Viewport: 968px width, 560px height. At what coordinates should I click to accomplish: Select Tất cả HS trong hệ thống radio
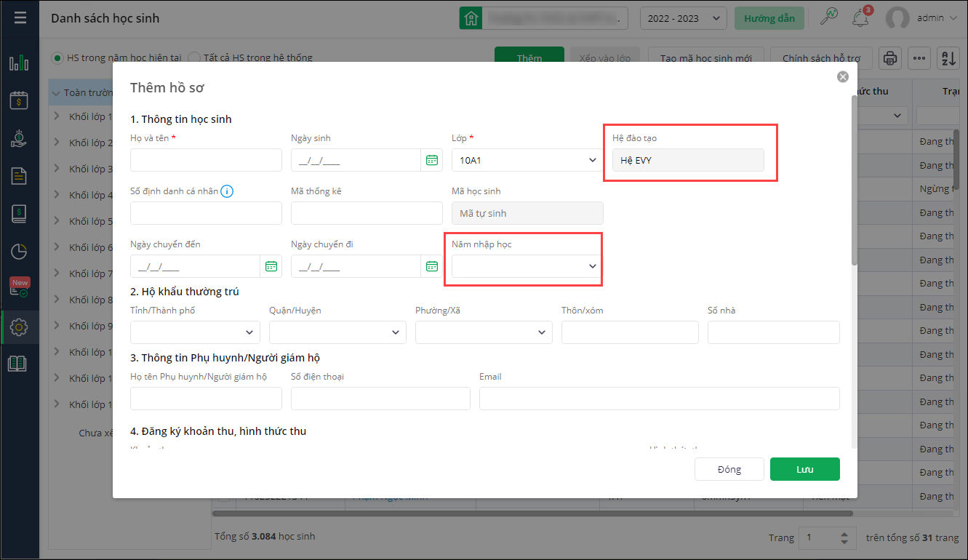[194, 57]
